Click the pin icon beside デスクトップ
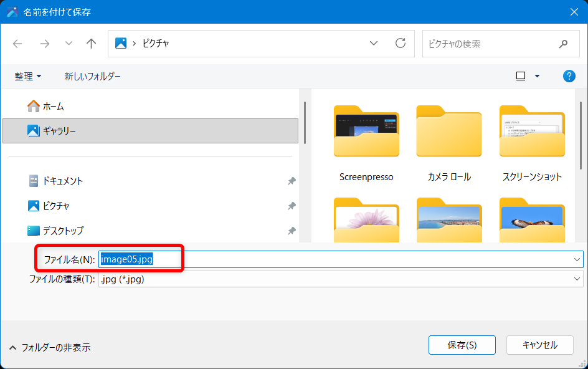Screen dimensions: 588x369 click(292, 231)
